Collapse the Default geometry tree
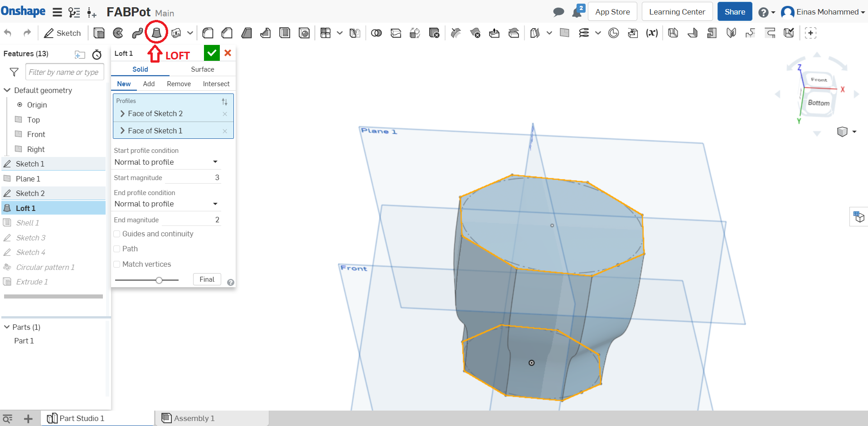The image size is (868, 426). (x=7, y=90)
